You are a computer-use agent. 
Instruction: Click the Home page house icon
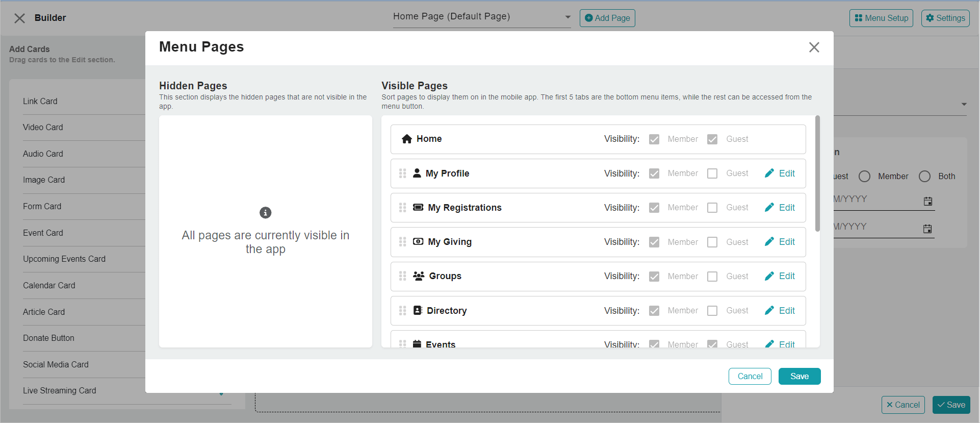[x=407, y=139]
